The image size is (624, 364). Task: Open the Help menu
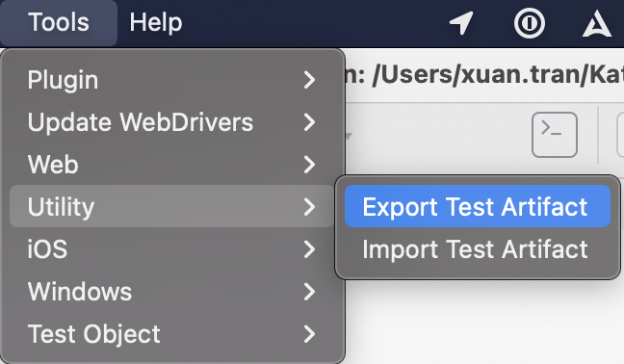156,22
